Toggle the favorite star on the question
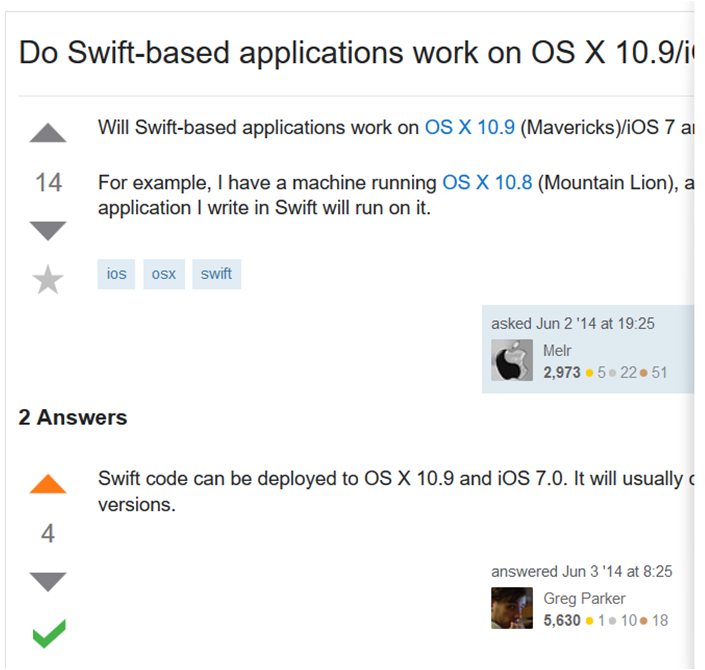The height and width of the screenshot is (670, 705). pos(48,280)
